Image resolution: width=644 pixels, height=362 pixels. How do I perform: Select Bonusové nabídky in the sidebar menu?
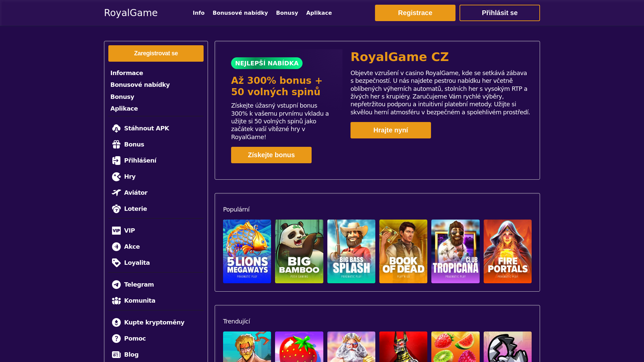coord(140,85)
